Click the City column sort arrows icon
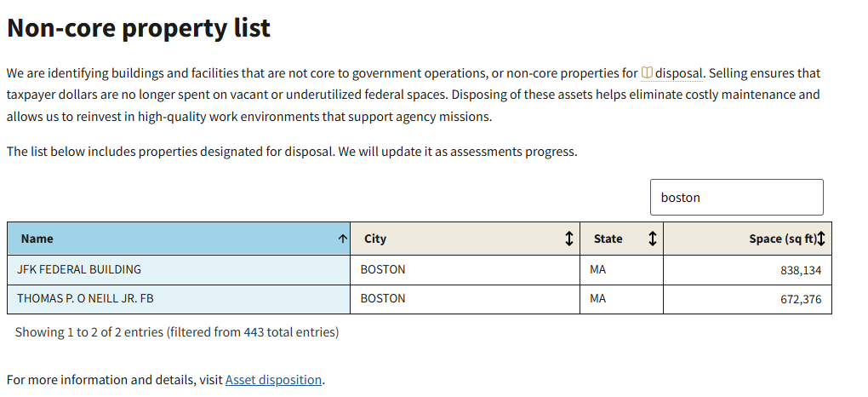Image resolution: width=868 pixels, height=397 pixels. 568,239
